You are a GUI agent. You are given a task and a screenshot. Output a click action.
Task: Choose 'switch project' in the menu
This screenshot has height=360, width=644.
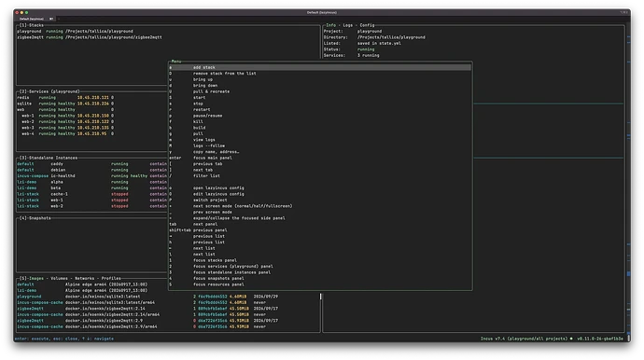pos(320,200)
